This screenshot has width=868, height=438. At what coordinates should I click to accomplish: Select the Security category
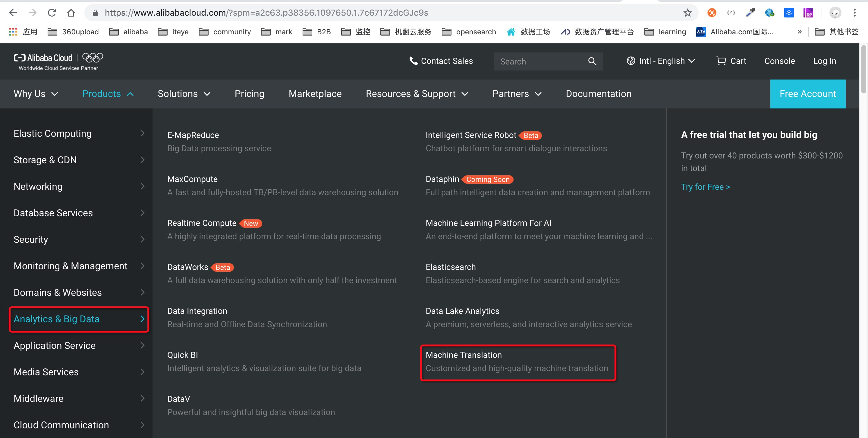pos(79,239)
